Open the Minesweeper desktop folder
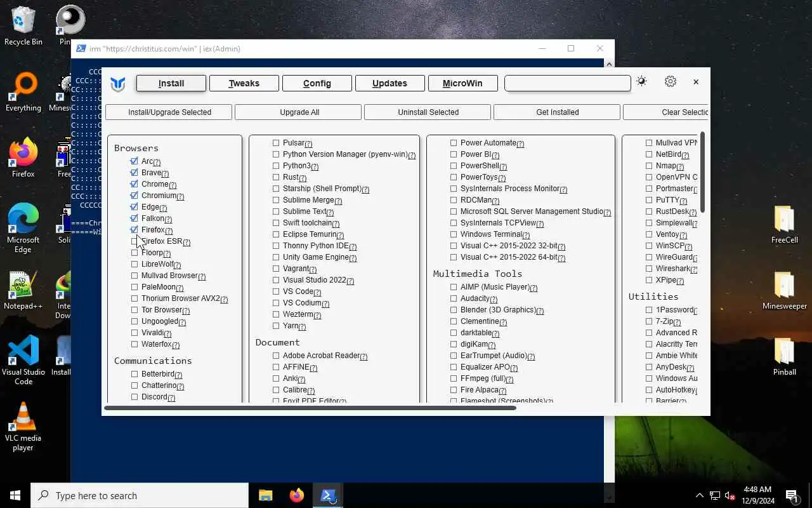 point(785,291)
